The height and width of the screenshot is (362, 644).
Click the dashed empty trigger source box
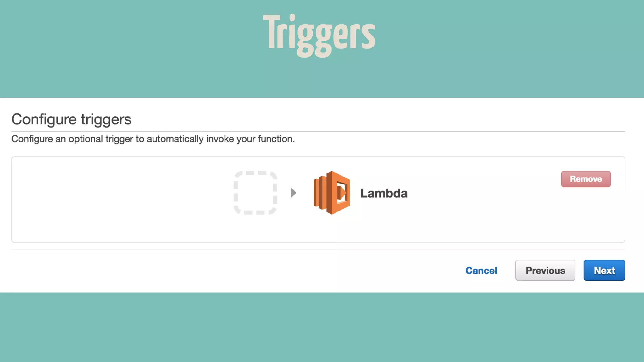pyautogui.click(x=255, y=193)
